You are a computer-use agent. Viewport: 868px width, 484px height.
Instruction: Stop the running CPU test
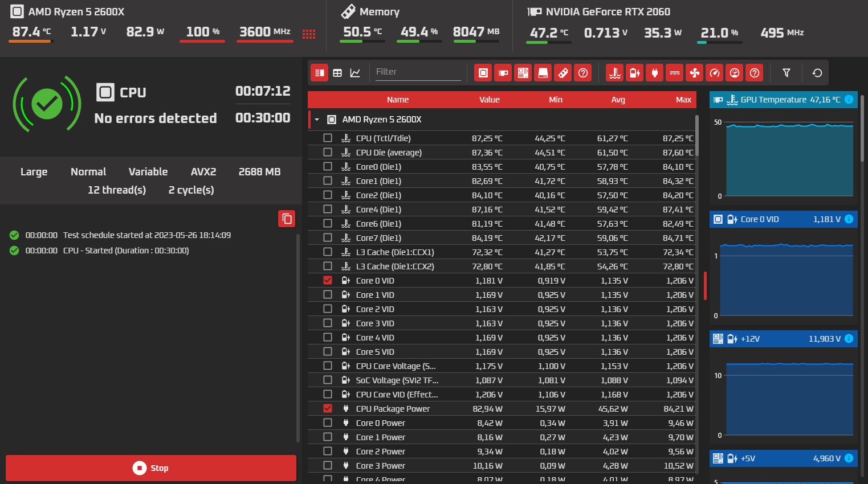151,468
